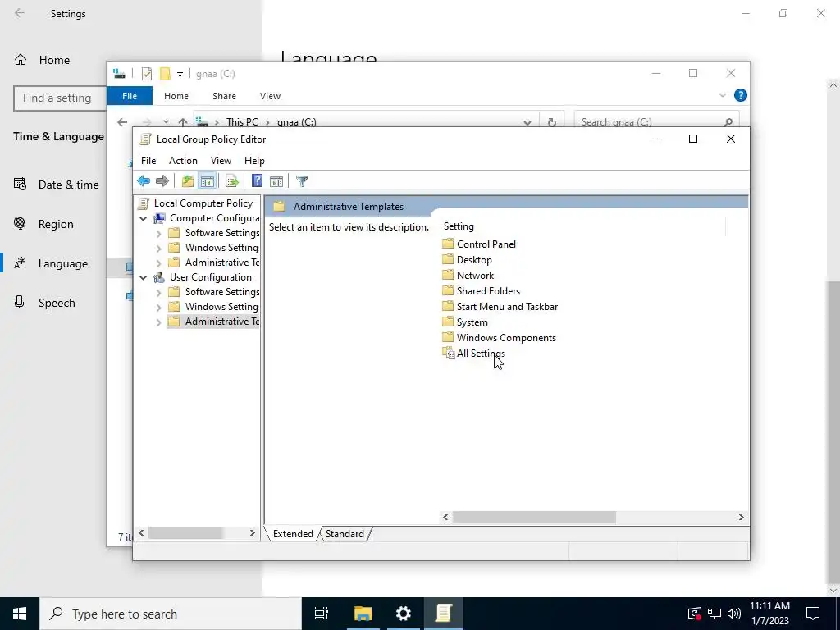This screenshot has width=840, height=630.
Task: Open Speech settings page
Action: coord(57,303)
